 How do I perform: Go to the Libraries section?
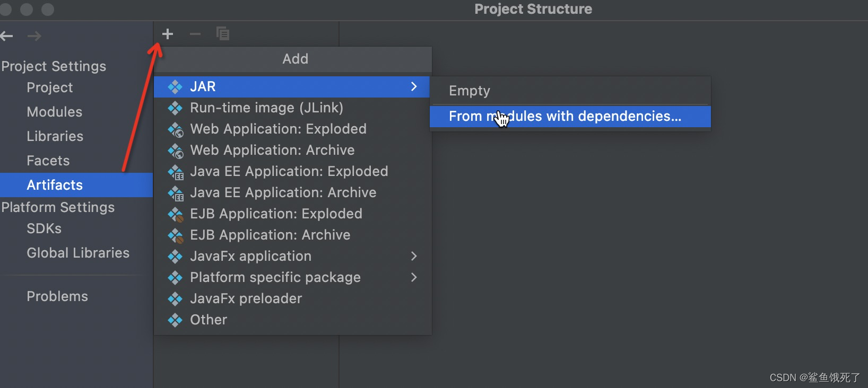55,136
